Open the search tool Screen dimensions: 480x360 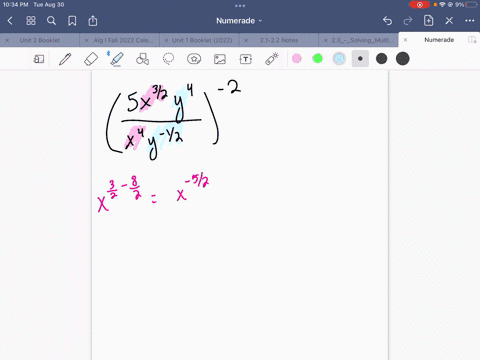click(51, 21)
